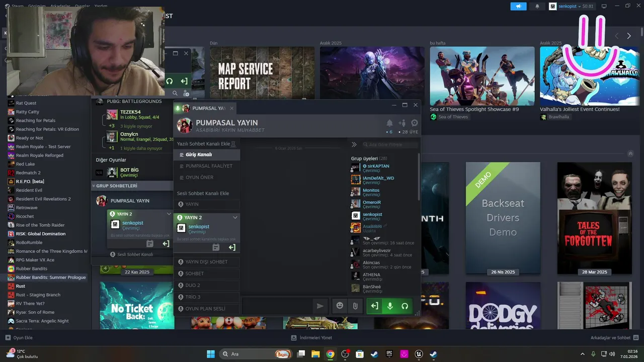
Task: Open Backseat Drivers Demo cover
Action: 503,219
